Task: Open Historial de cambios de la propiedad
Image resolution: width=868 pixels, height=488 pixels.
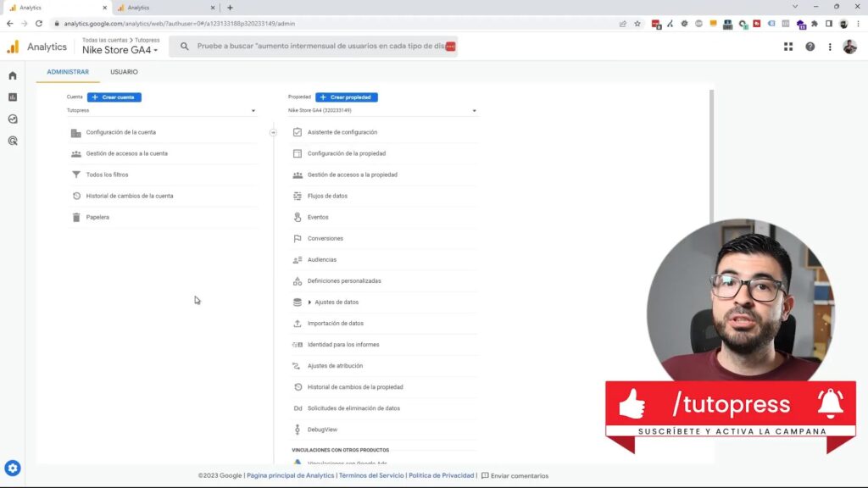Action: point(355,387)
